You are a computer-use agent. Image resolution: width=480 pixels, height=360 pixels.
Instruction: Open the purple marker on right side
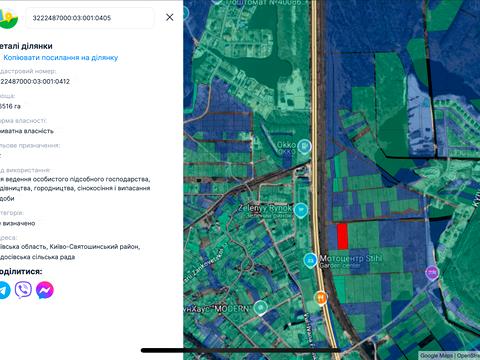[x=432, y=273]
